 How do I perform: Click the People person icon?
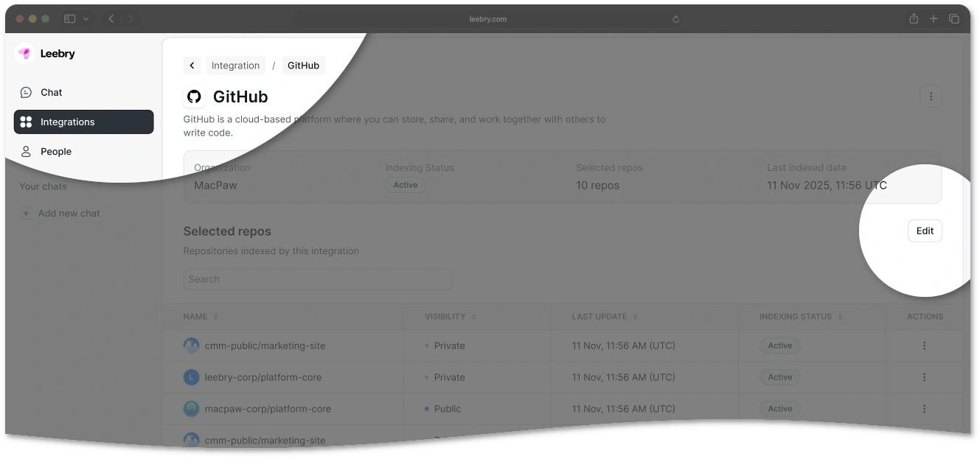(x=26, y=151)
